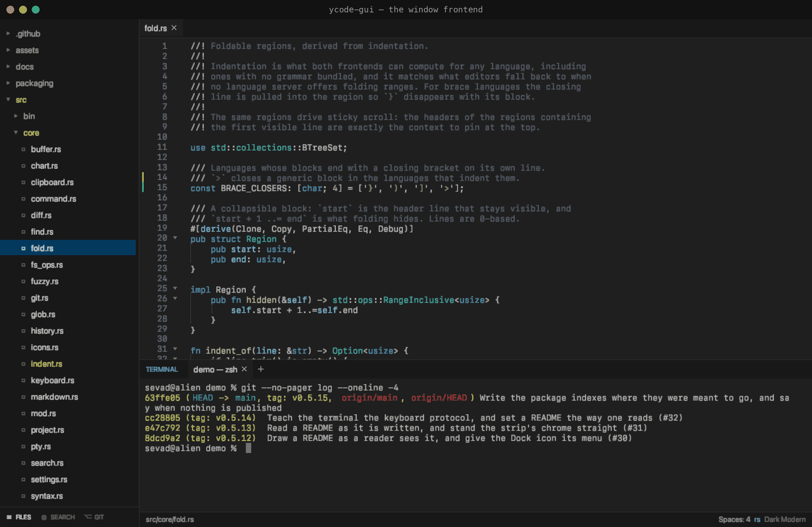The width and height of the screenshot is (812, 527).
Task: Collapse the src folder
Action: 8,100
